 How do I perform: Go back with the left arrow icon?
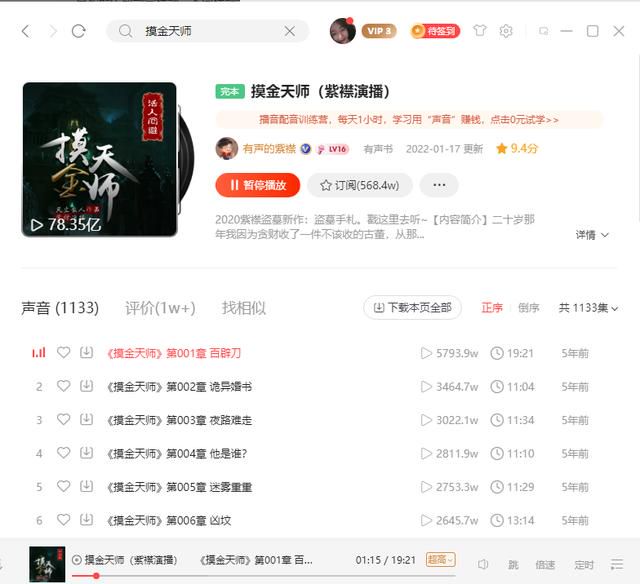(26, 31)
